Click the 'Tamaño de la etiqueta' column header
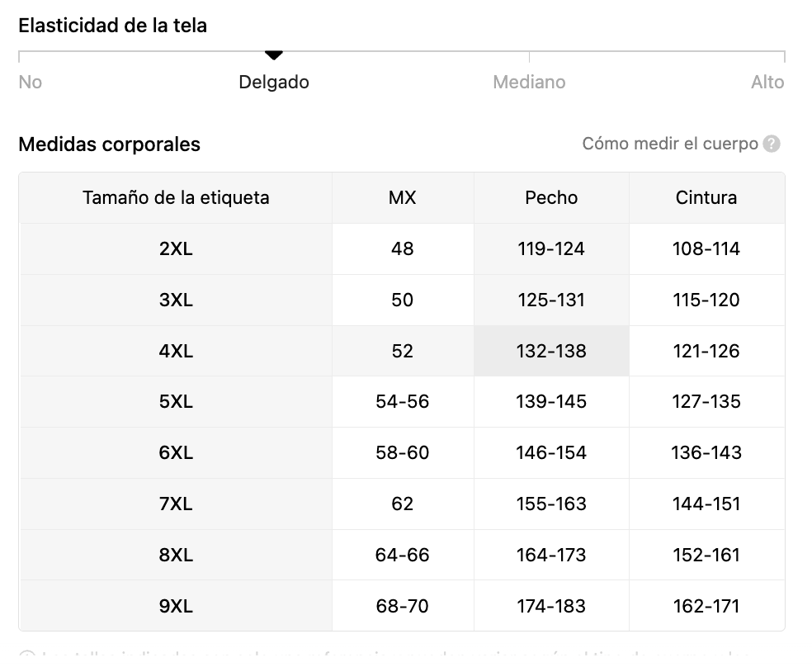This screenshot has width=812, height=667. click(176, 198)
